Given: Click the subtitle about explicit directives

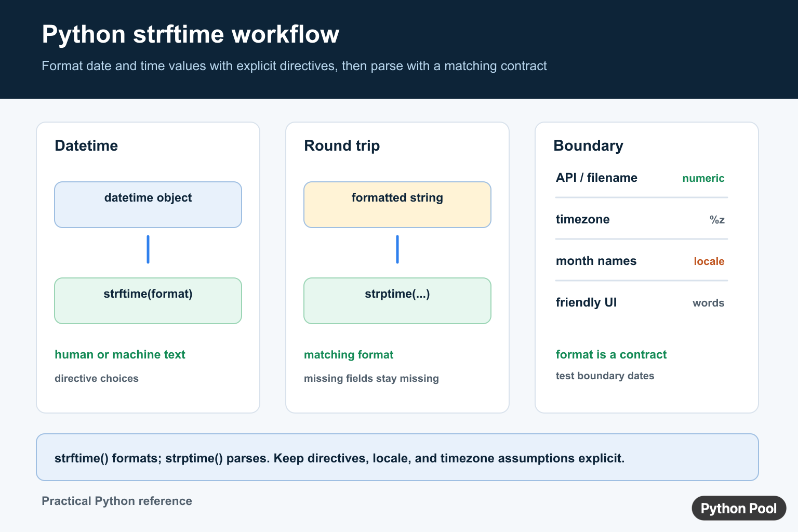Looking at the screenshot, I should click(294, 66).
